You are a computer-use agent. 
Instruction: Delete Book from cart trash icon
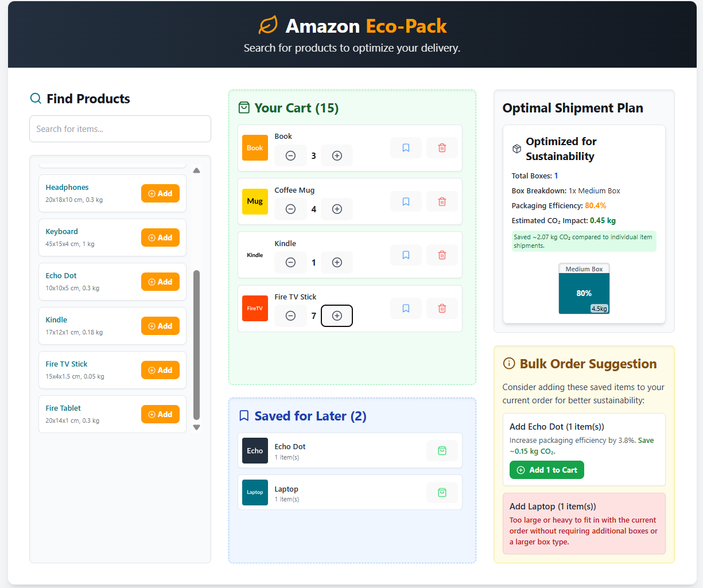[442, 148]
